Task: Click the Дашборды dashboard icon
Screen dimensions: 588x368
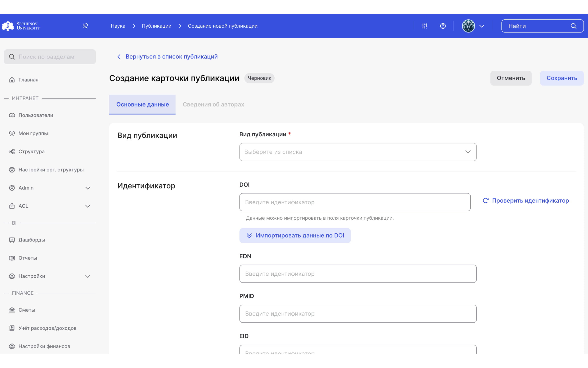Action: tap(12, 240)
